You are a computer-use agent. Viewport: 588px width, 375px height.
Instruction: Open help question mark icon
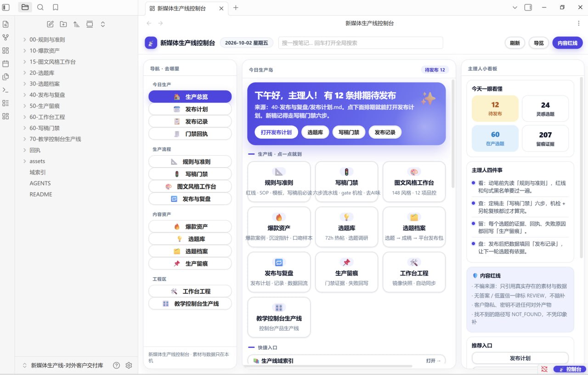pyautogui.click(x=117, y=365)
